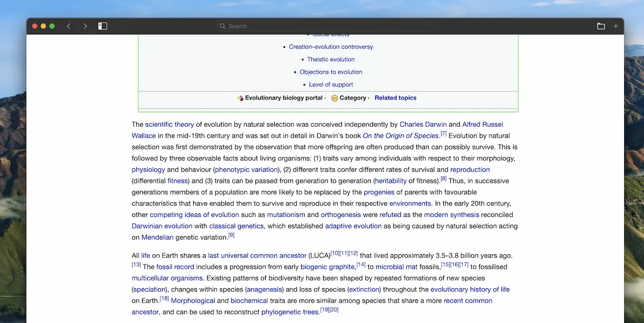
Task: Open the Related topics link
Action: 395,98
